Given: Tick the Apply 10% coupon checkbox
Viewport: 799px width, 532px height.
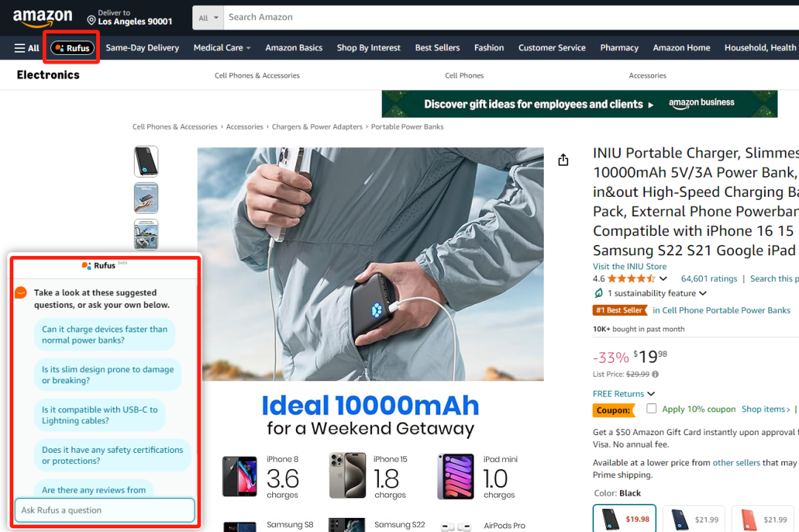Looking at the screenshot, I should [x=651, y=408].
